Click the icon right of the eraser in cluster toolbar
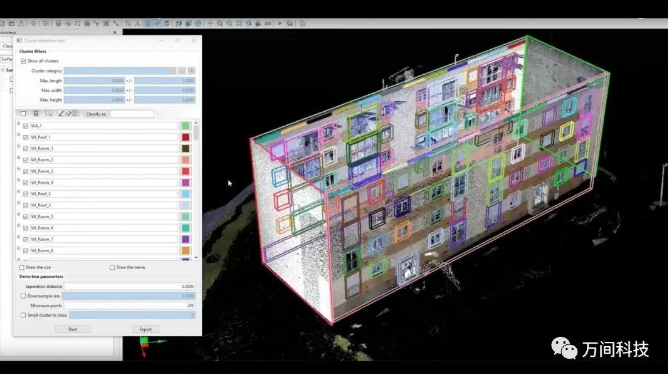Viewport: 668px width, 374px height. pyautogui.click(x=75, y=113)
